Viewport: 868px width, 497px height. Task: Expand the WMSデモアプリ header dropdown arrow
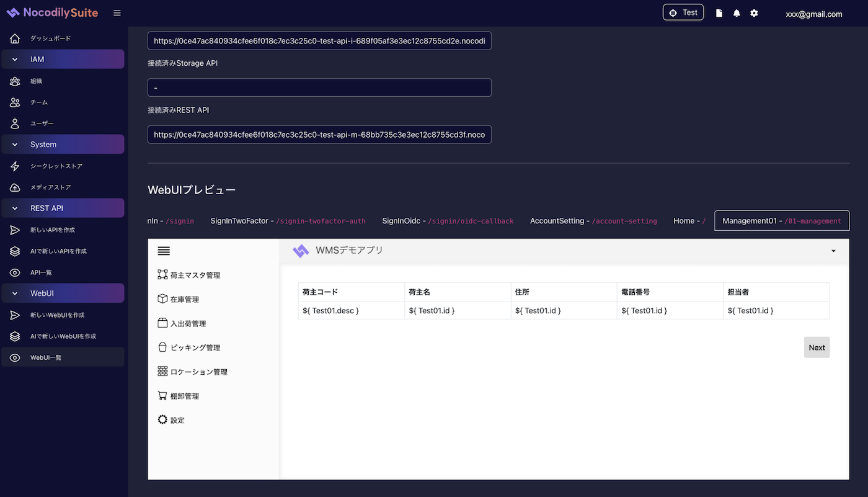pyautogui.click(x=833, y=251)
